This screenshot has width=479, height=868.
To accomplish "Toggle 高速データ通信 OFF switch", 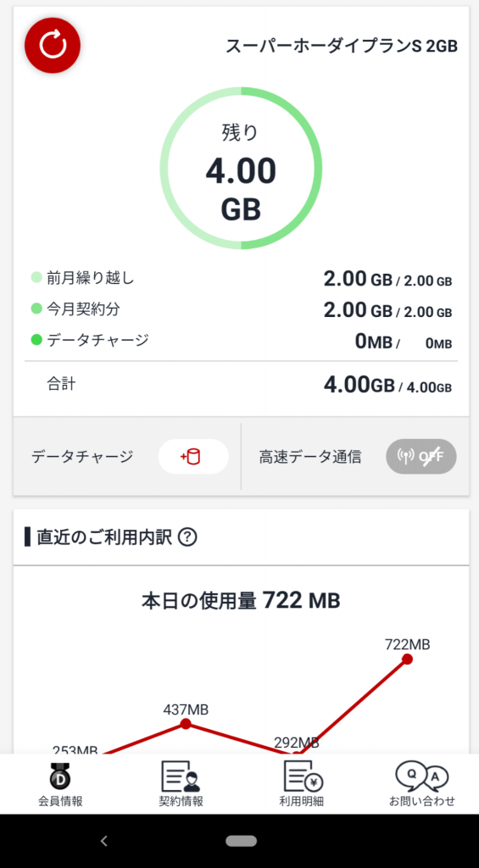I will [421, 457].
